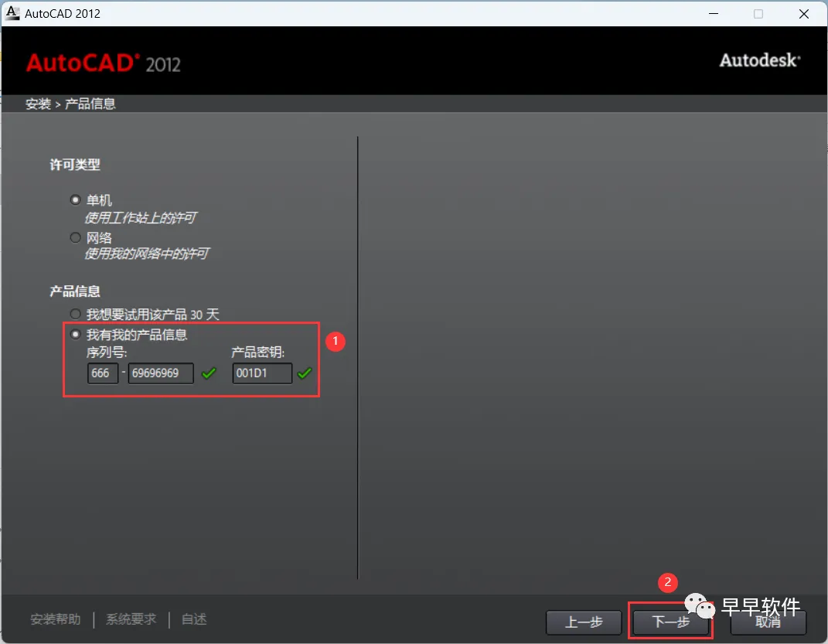
Task: Choose 我想要试用该产品 30 天 trial option
Action: pos(76,314)
